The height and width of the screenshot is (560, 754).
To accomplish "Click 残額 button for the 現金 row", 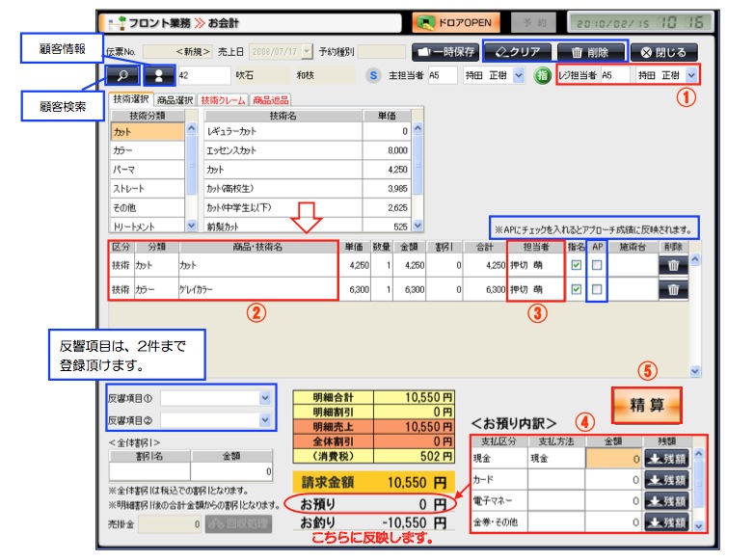I will (666, 461).
